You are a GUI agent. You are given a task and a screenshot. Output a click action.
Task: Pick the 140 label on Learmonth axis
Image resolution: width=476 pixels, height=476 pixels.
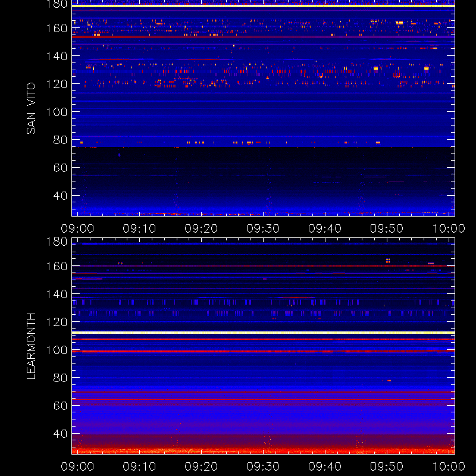[57, 294]
